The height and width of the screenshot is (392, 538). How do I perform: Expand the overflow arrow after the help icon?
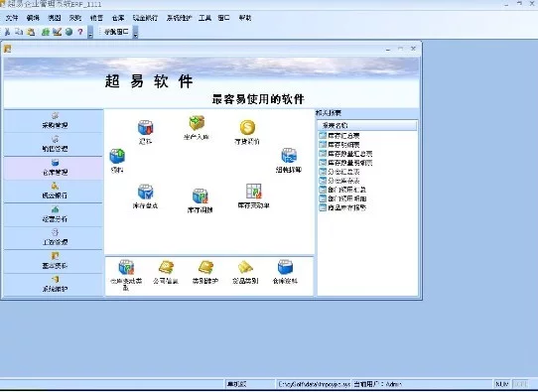click(x=90, y=33)
